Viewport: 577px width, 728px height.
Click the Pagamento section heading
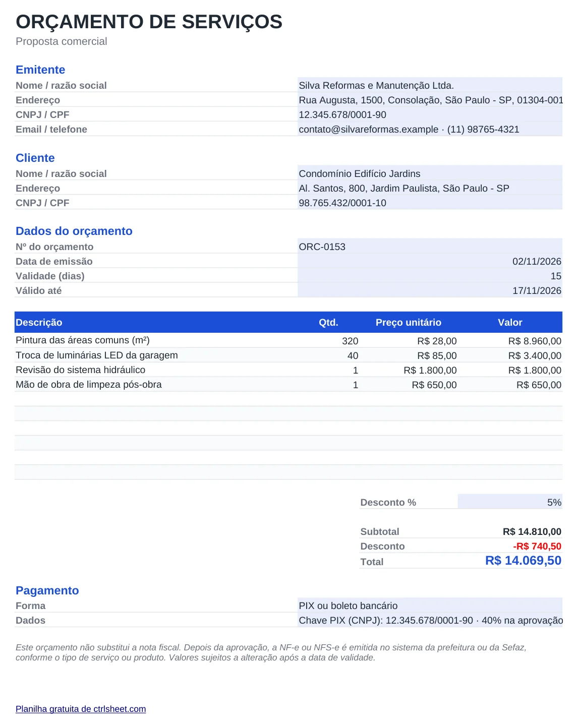point(47,590)
